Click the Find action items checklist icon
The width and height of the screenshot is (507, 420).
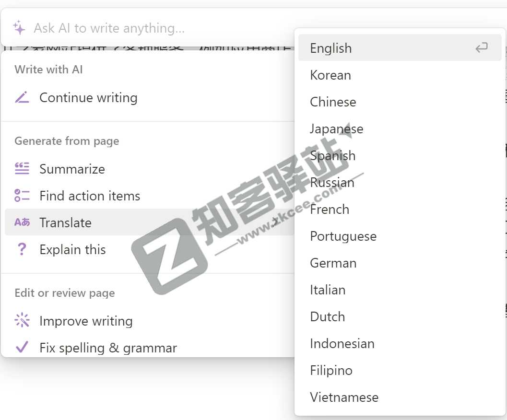[22, 196]
